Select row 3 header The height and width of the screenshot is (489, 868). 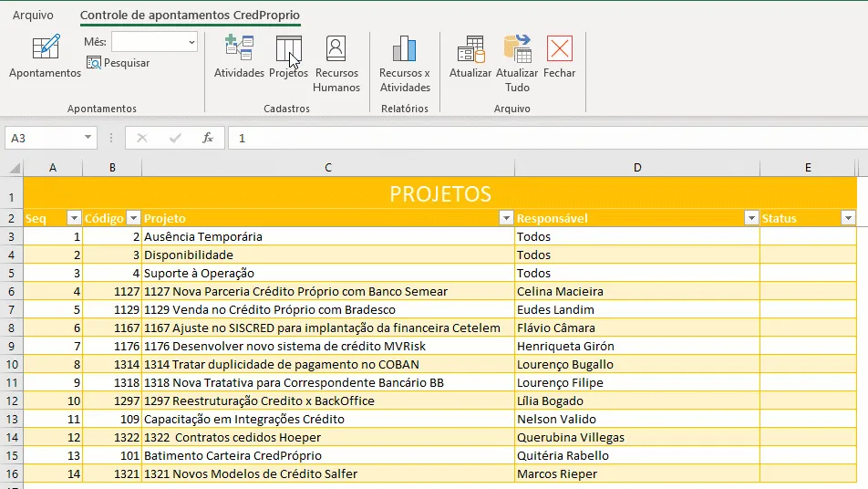coord(11,237)
